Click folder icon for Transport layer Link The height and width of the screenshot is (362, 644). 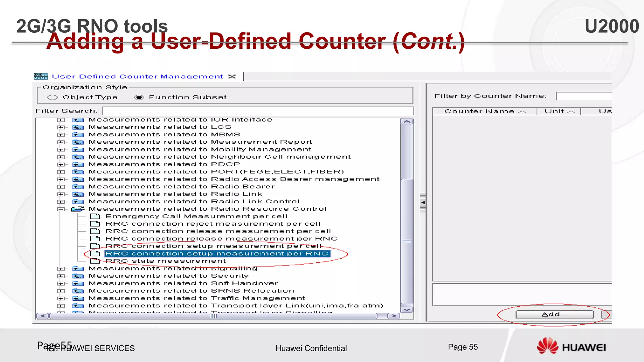(78, 306)
